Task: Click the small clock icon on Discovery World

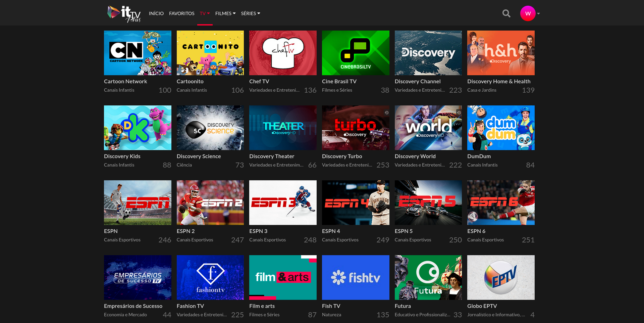Action: (459, 113)
